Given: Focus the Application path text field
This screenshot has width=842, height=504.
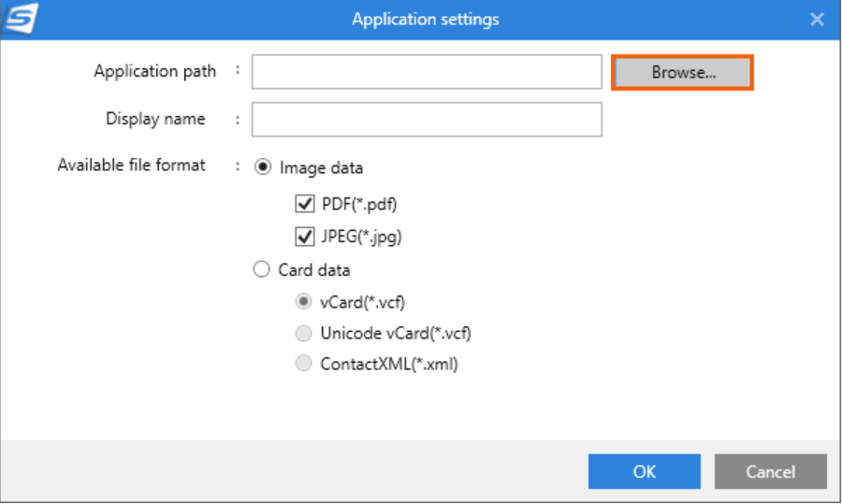Looking at the screenshot, I should coord(427,72).
